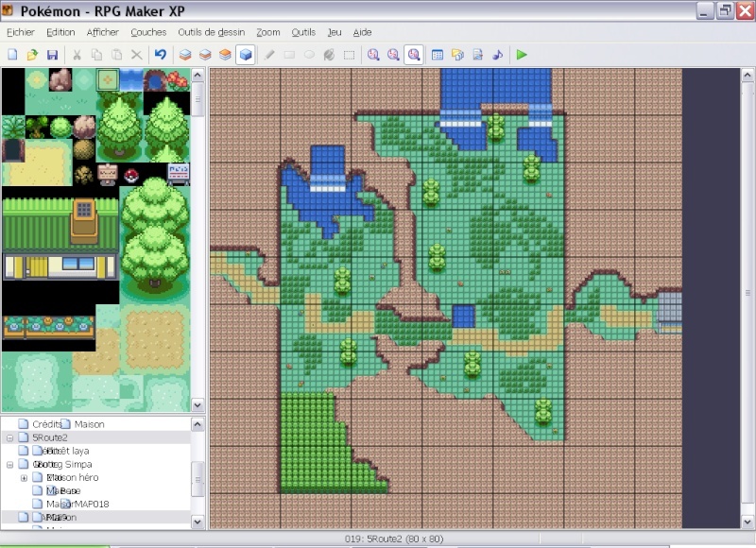Collapse the 5Route2 map node

click(x=9, y=437)
